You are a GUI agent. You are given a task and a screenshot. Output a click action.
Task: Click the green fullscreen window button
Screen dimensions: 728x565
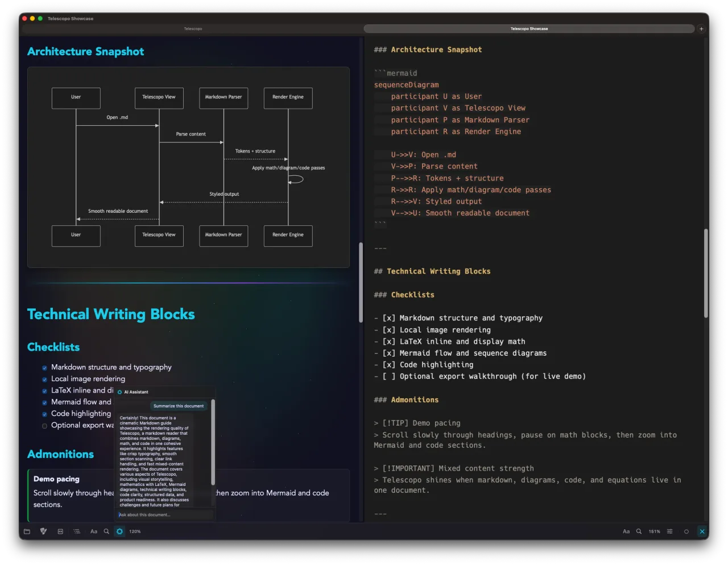(40, 19)
